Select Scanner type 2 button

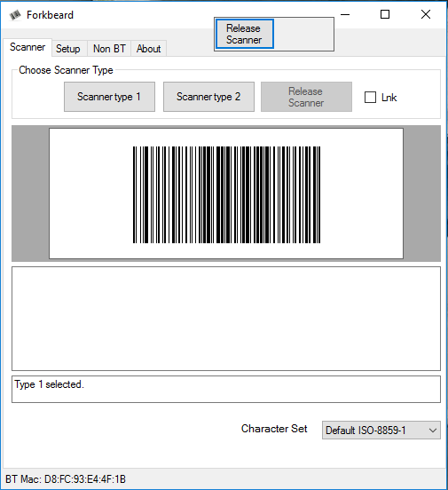[x=208, y=97]
